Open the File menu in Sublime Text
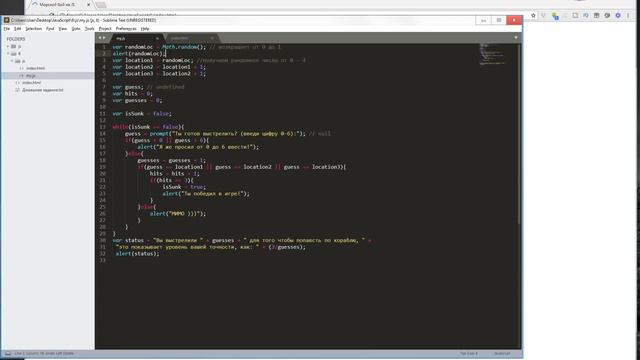Image resolution: width=640 pixels, height=360 pixels. (7, 29)
